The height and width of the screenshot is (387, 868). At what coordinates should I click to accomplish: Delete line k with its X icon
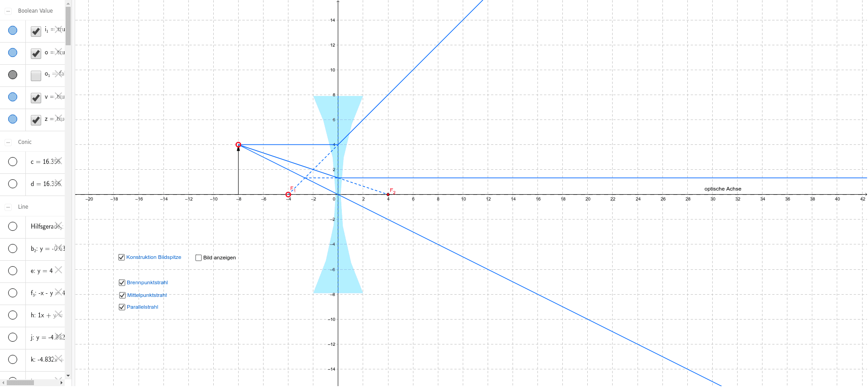tap(58, 358)
